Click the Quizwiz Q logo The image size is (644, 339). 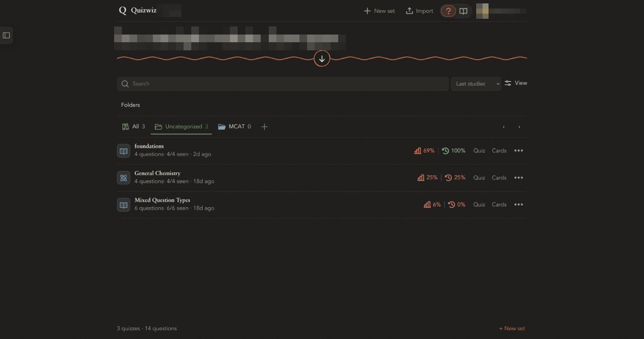pos(123,11)
